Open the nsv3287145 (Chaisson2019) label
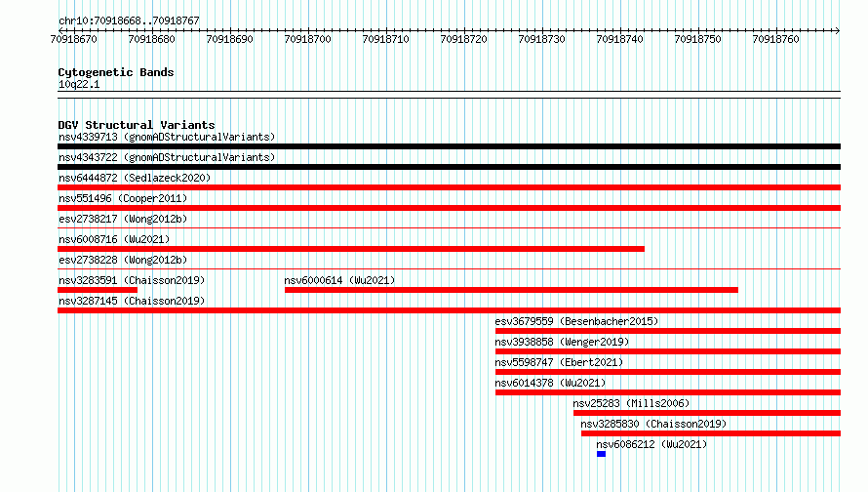The height and width of the screenshot is (492, 868). click(132, 301)
